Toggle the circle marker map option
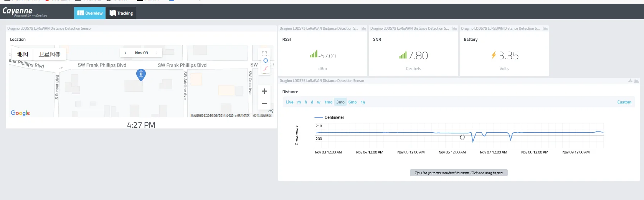Viewport: 644px width, 200px height. (265, 61)
